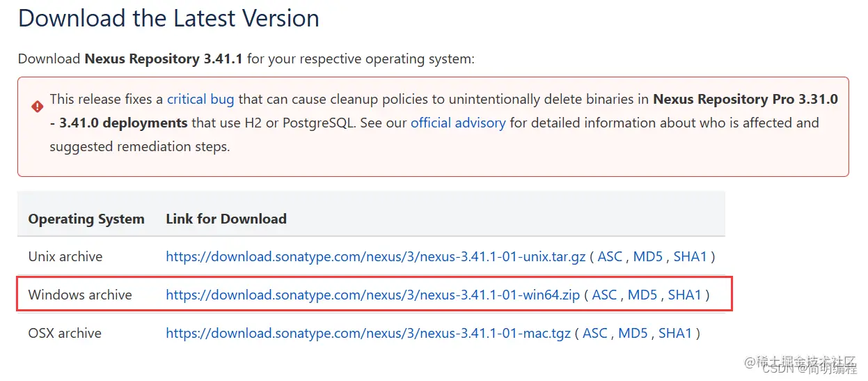Open ASC signature for Unix archive

click(610, 256)
